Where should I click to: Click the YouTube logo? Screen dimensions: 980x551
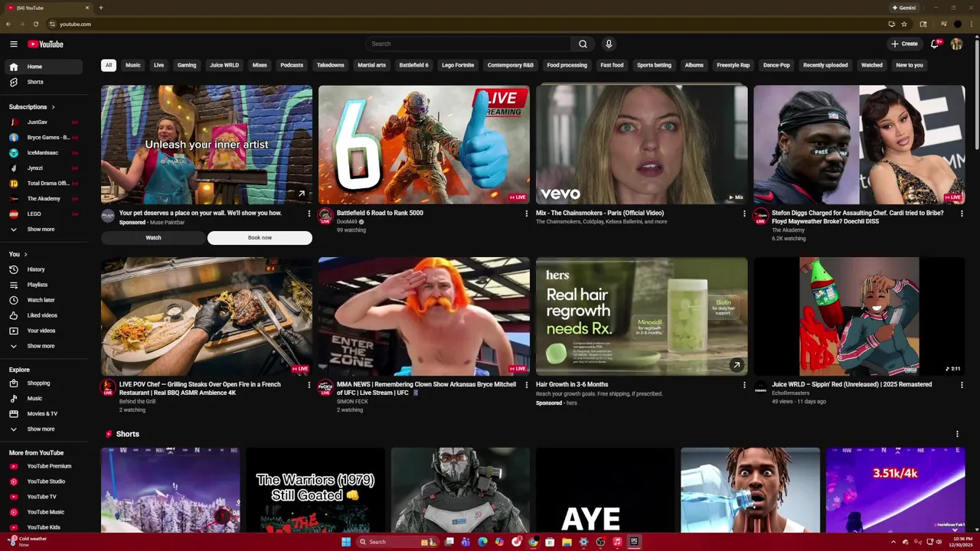pos(45,44)
